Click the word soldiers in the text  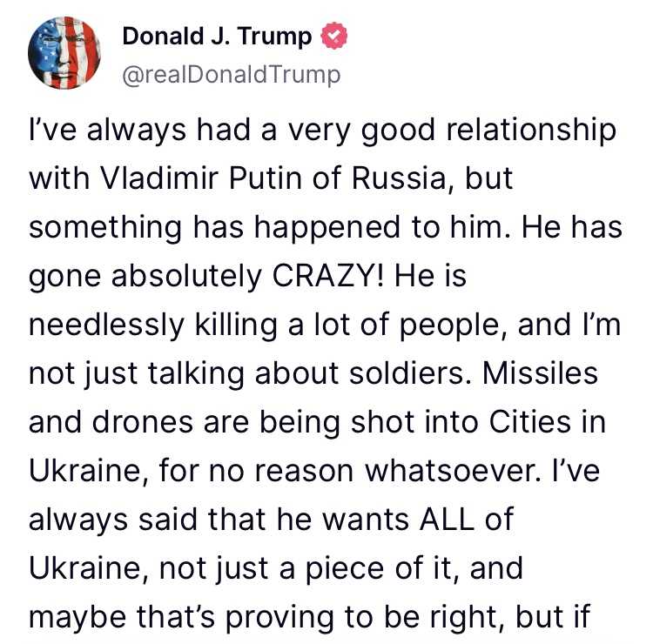coord(407,373)
